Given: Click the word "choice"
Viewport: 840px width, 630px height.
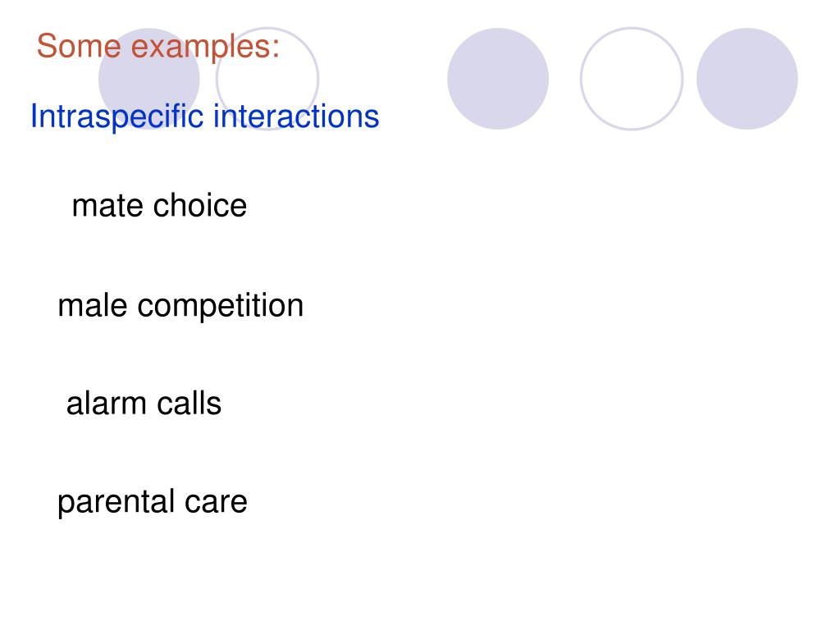Looking at the screenshot, I should point(200,205).
